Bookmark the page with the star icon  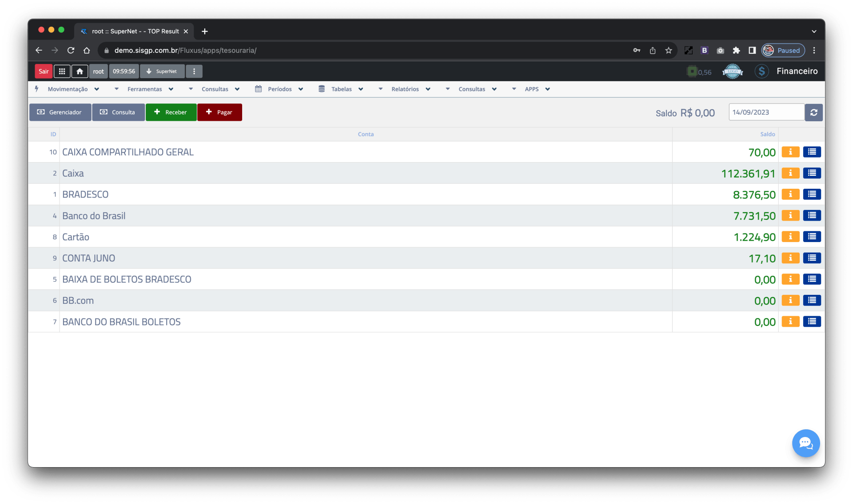668,51
